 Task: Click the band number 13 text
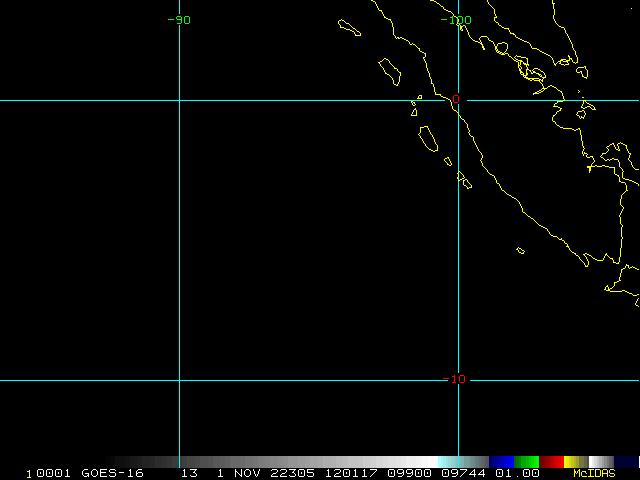189,473
